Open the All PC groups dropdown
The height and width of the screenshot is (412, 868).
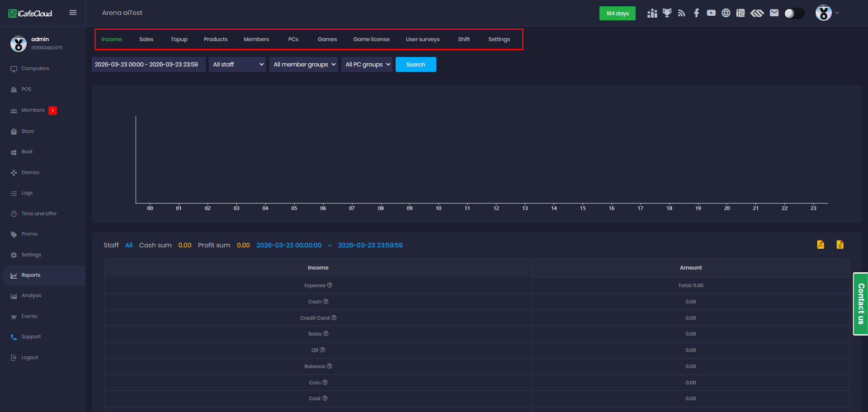(367, 65)
